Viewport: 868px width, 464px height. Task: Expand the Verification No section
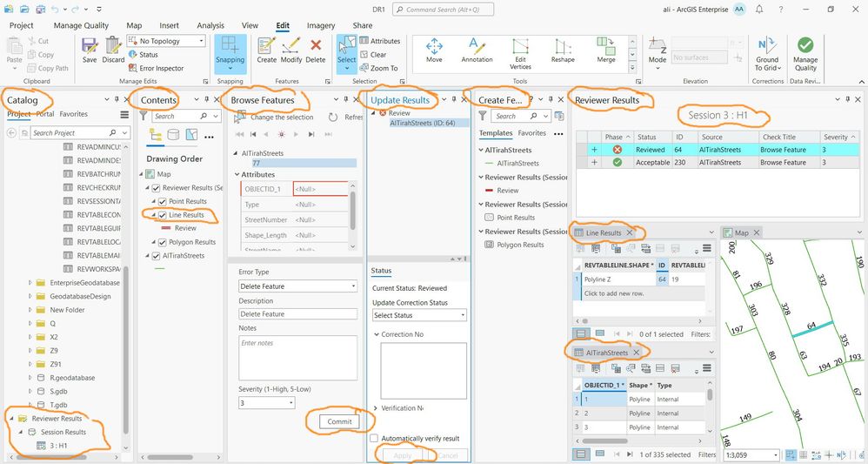(376, 408)
